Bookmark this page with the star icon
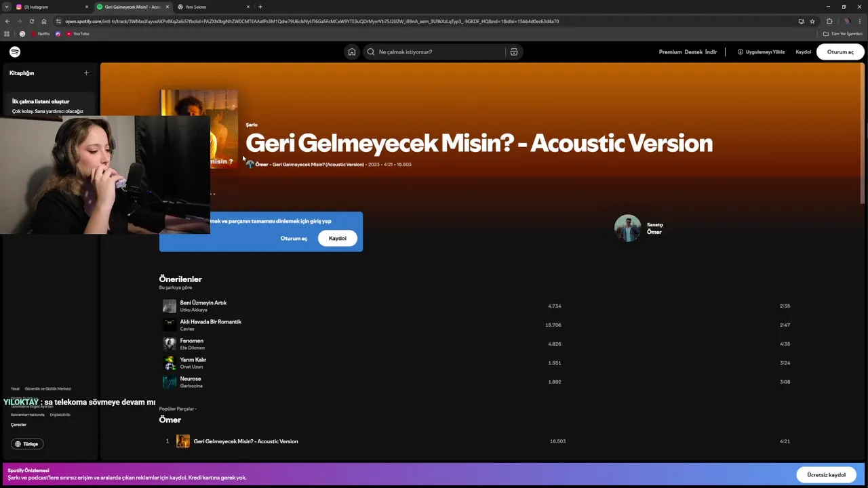This screenshot has width=868, height=488. 812,21
